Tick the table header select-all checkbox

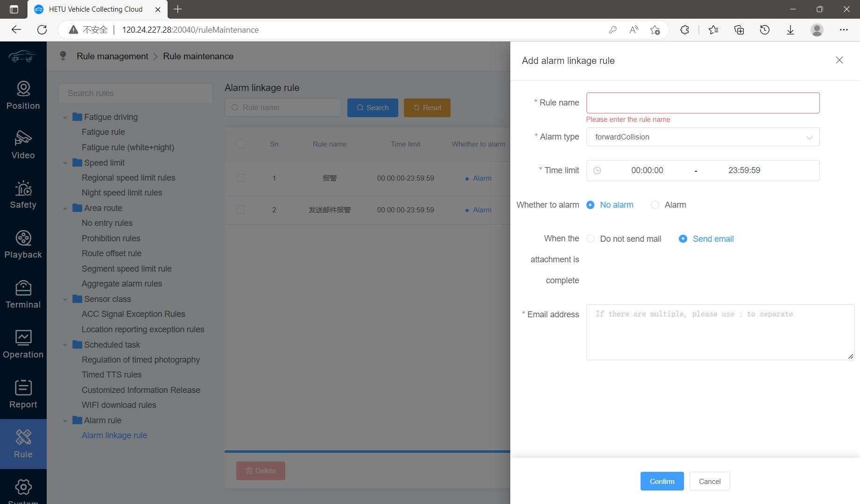click(x=240, y=144)
